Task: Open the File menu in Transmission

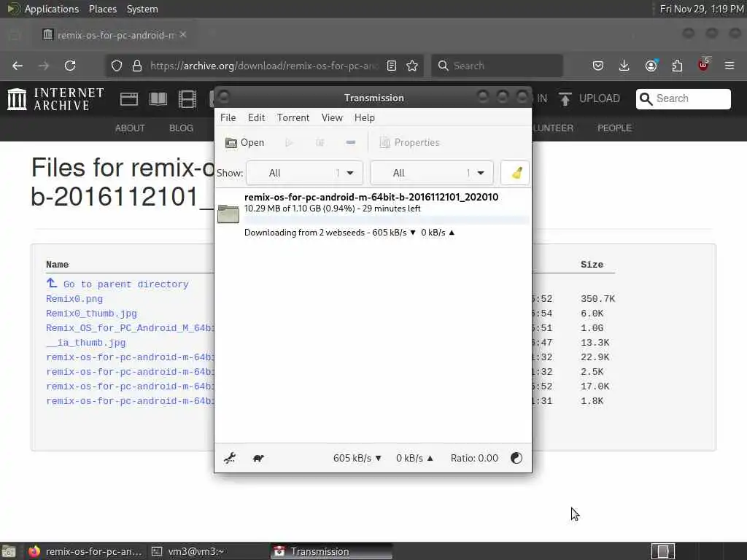Action: click(228, 117)
